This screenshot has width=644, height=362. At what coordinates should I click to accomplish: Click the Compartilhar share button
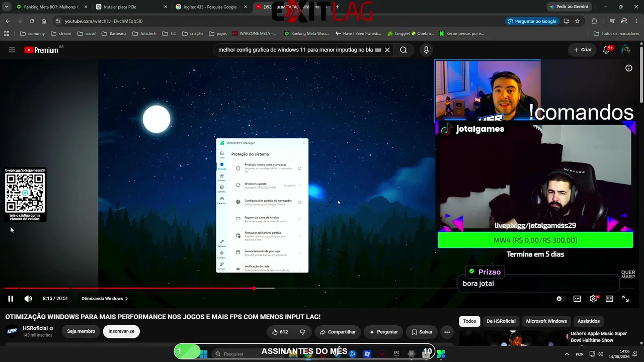click(x=337, y=332)
